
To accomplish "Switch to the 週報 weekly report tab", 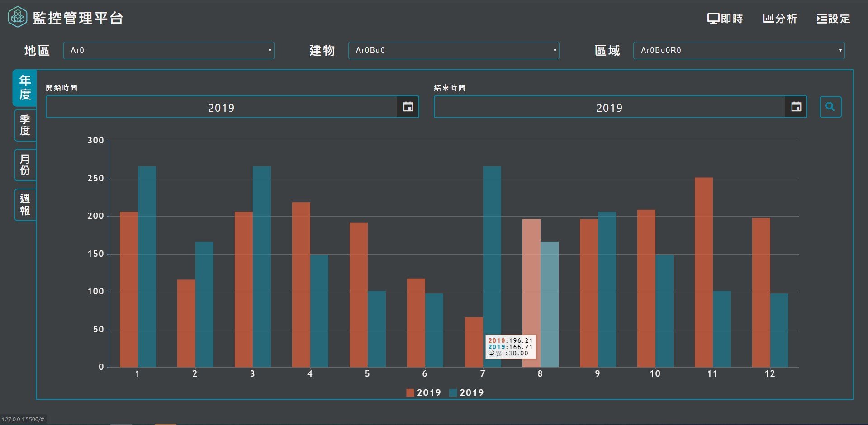I will tap(25, 204).
